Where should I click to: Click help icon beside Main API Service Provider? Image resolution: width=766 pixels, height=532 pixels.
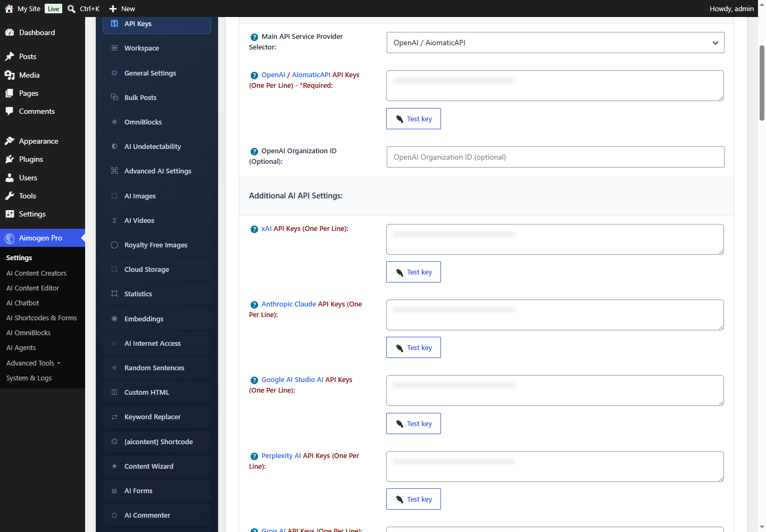(254, 37)
